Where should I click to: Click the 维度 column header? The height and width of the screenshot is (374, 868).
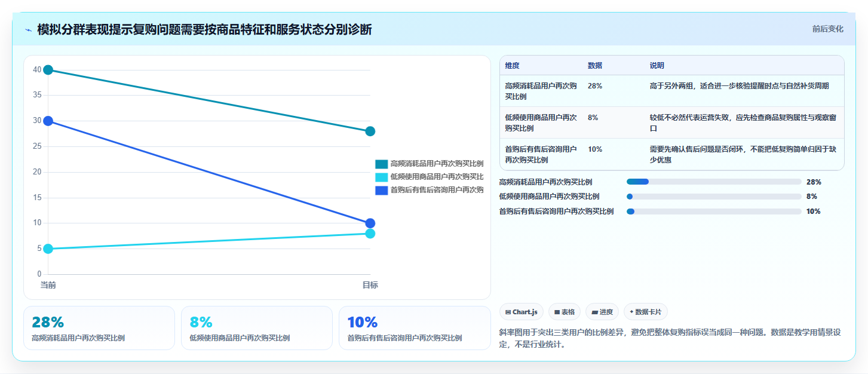[512, 66]
